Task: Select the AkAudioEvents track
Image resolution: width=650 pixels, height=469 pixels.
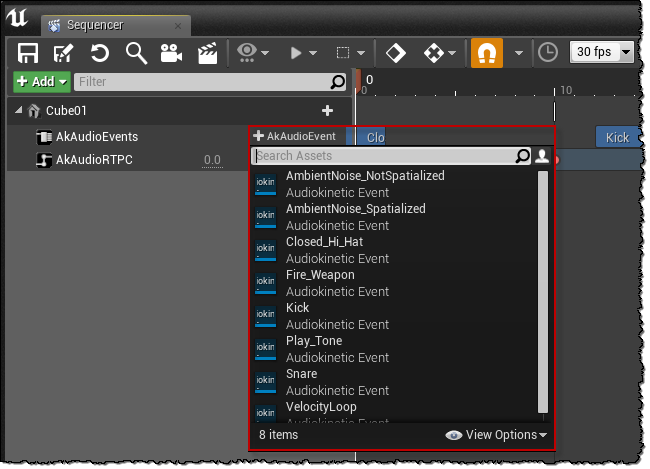Action: (97, 137)
